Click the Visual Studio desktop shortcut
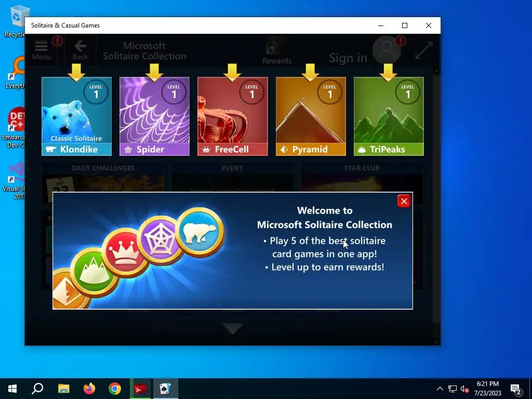The image size is (532, 399). click(x=14, y=181)
